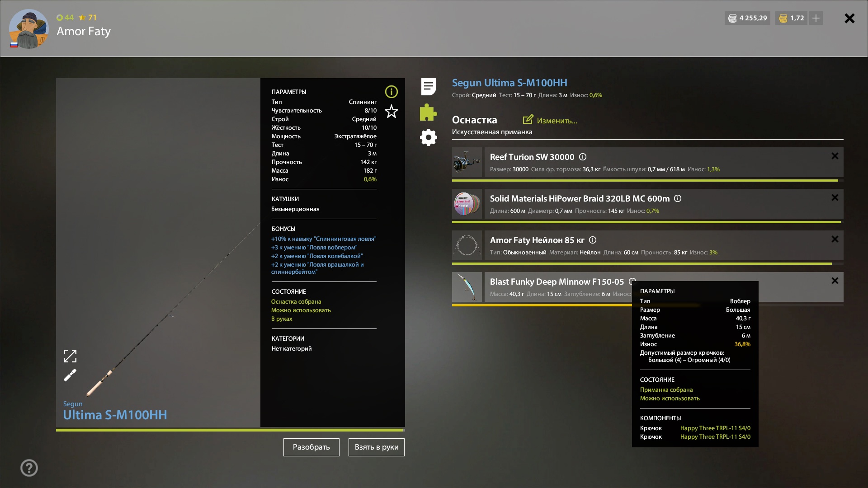The image size is (868, 488).
Task: Click Blast Funky Deep Minnow F150-05 name
Action: (x=557, y=282)
